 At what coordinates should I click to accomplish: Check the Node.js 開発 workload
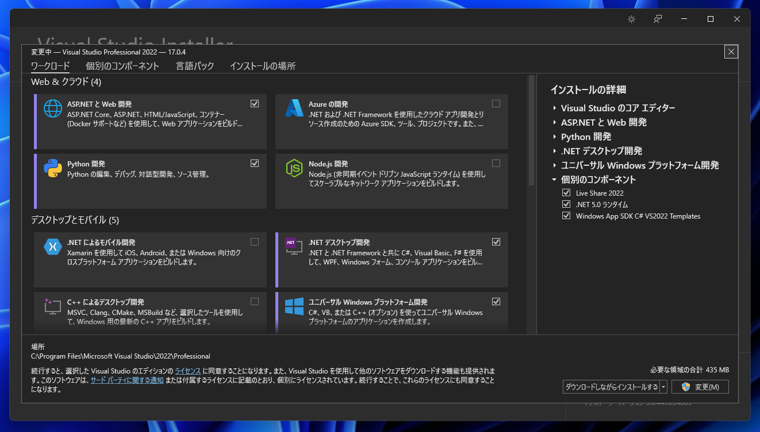click(496, 163)
